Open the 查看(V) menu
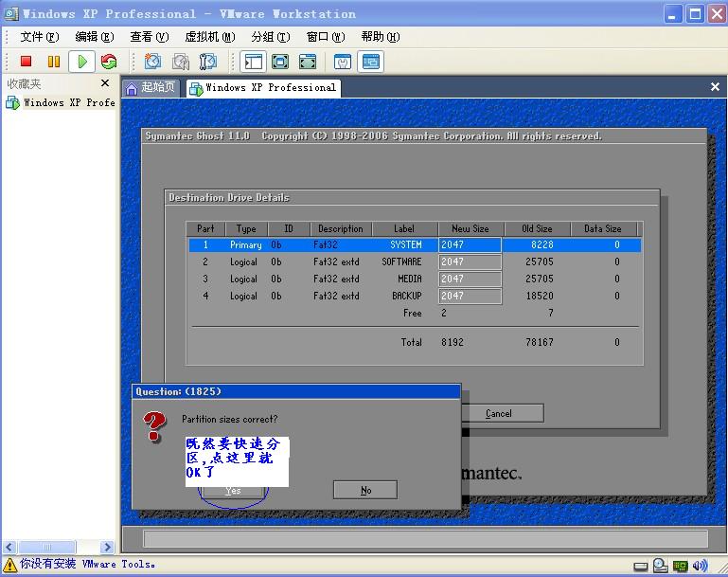 [x=149, y=37]
